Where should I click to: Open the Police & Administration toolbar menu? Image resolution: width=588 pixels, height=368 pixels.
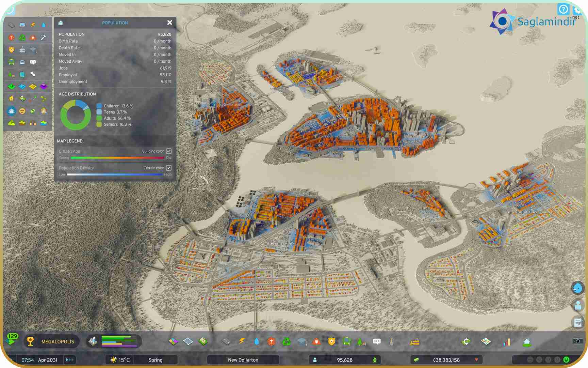332,341
